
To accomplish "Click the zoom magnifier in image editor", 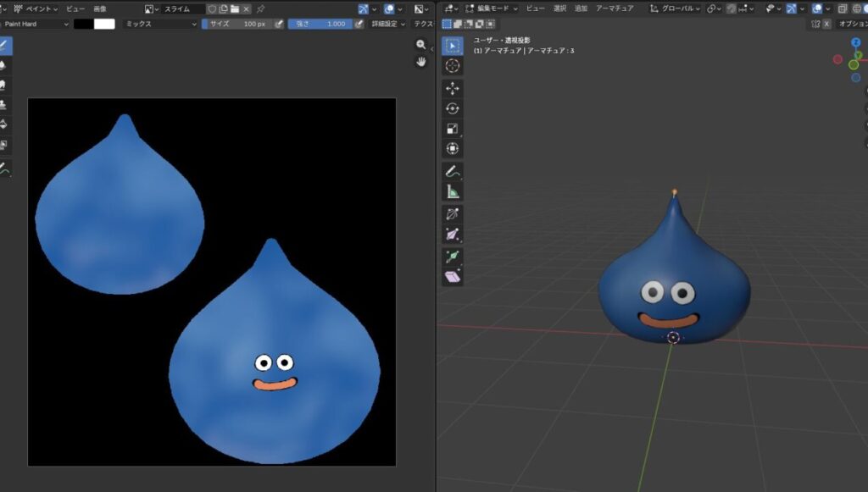I will click(420, 44).
